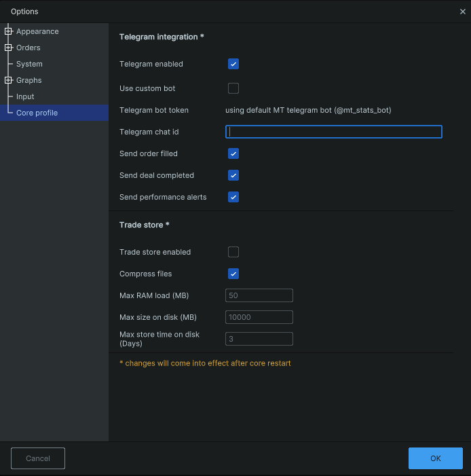The width and height of the screenshot is (471, 476).
Task: Expand the Appearance tree node
Action: [x=9, y=31]
